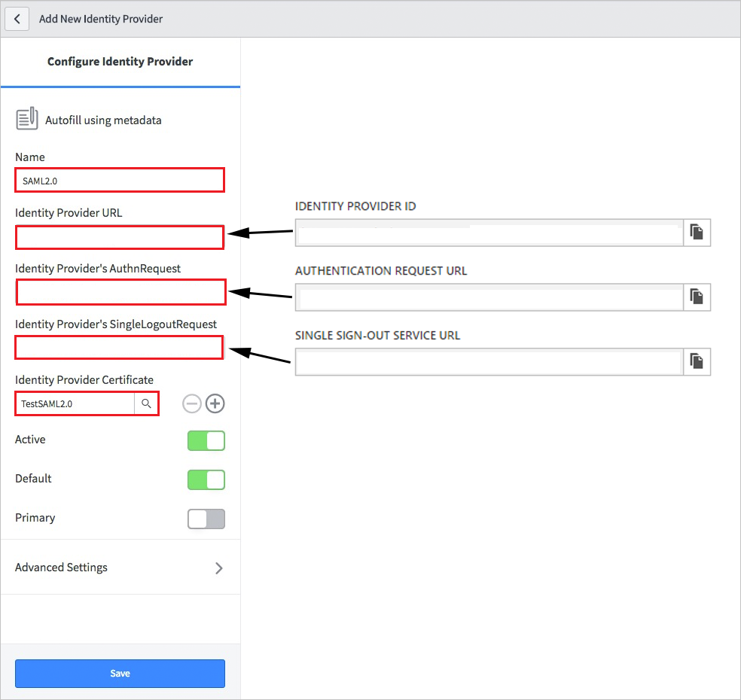This screenshot has width=741, height=700.
Task: Disable the Default setting
Action: [x=206, y=479]
